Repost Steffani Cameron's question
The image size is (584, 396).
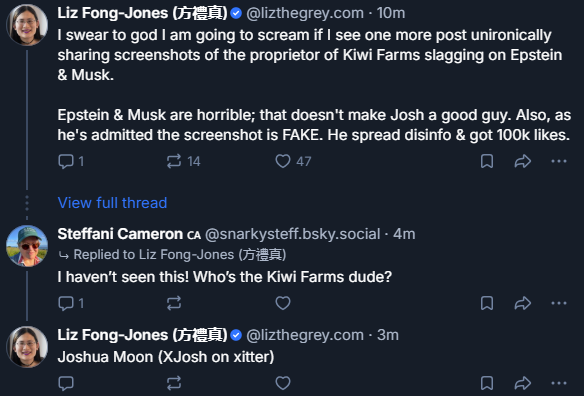[174, 303]
